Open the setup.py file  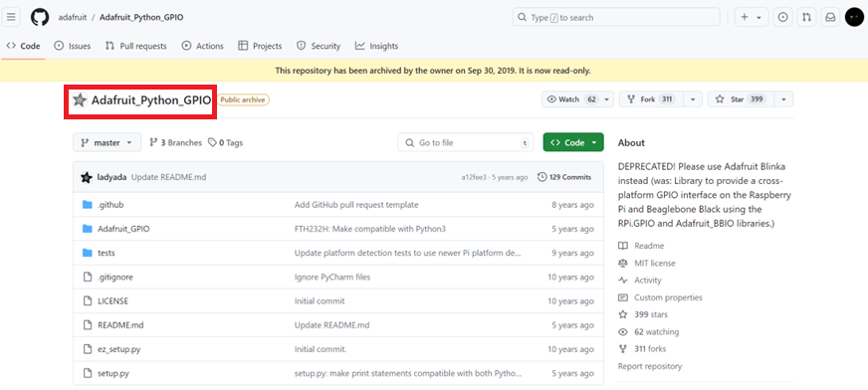pyautogui.click(x=113, y=373)
